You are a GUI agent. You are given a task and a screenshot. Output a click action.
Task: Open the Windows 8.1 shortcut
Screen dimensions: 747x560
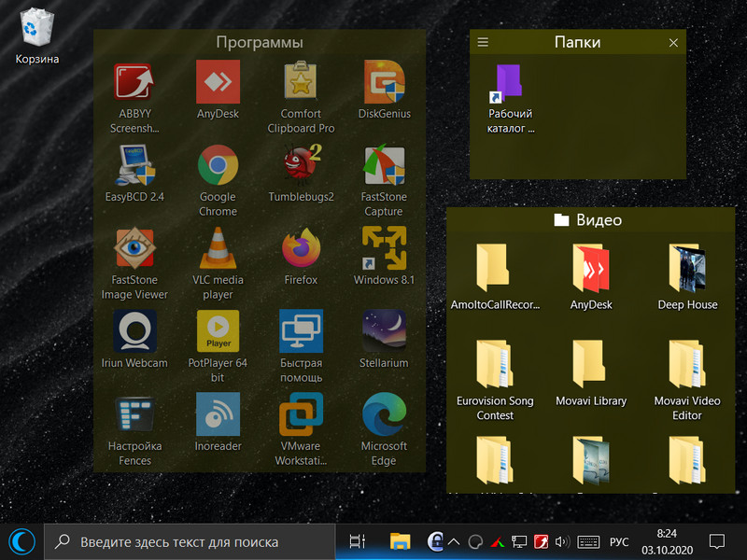tap(384, 256)
